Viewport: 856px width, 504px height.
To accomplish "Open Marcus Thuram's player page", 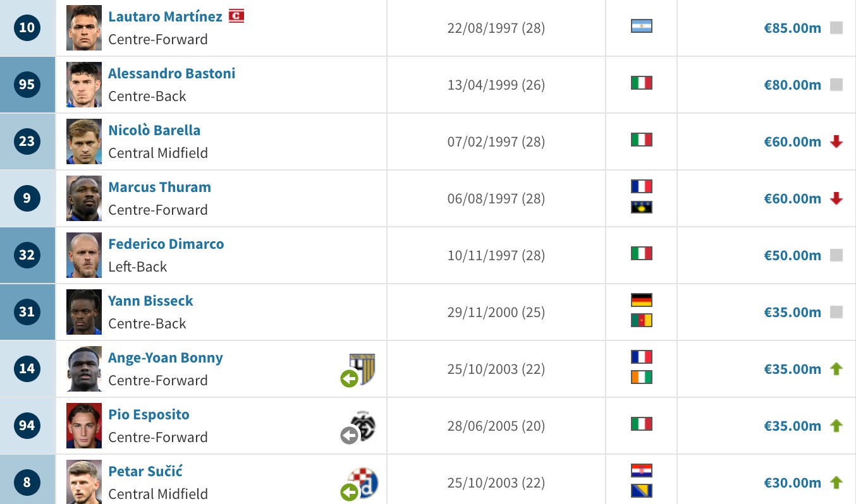I will [159, 187].
